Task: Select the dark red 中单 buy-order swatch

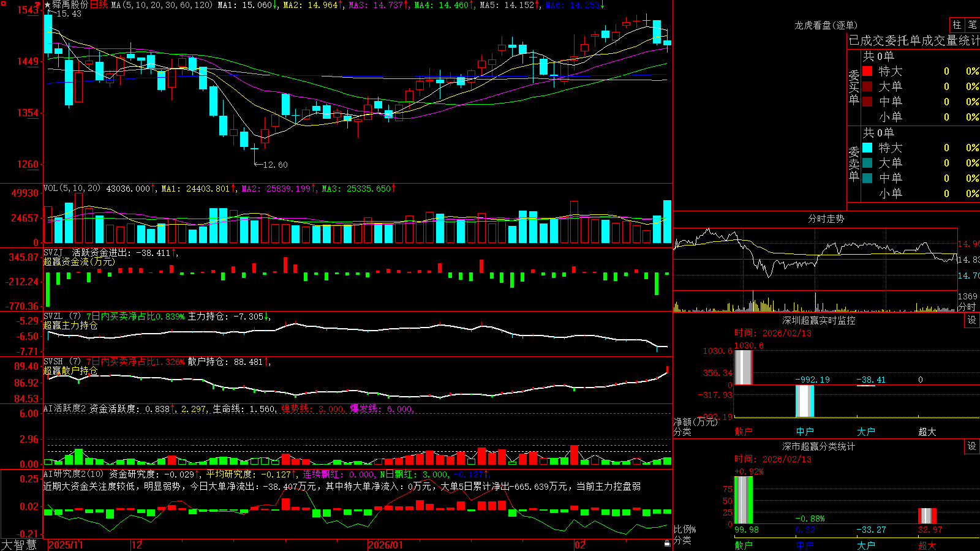Action: (867, 102)
